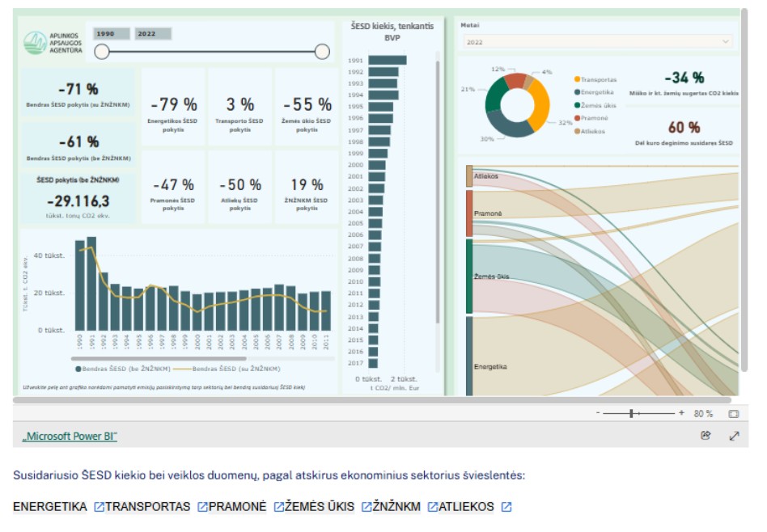The image size is (767, 532).
Task: Select the Žemės ūkis Sankey node
Action: 469,276
